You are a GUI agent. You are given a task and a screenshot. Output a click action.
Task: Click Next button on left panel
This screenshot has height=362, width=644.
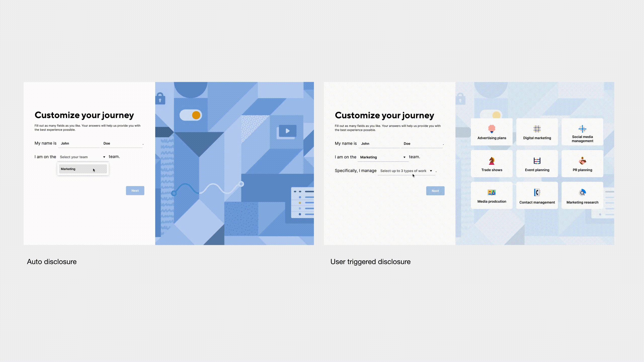[135, 190]
